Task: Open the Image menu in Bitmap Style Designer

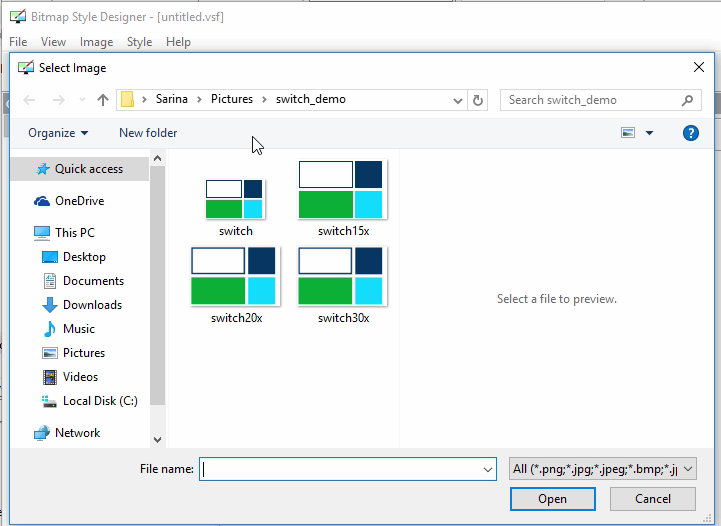Action: click(97, 42)
